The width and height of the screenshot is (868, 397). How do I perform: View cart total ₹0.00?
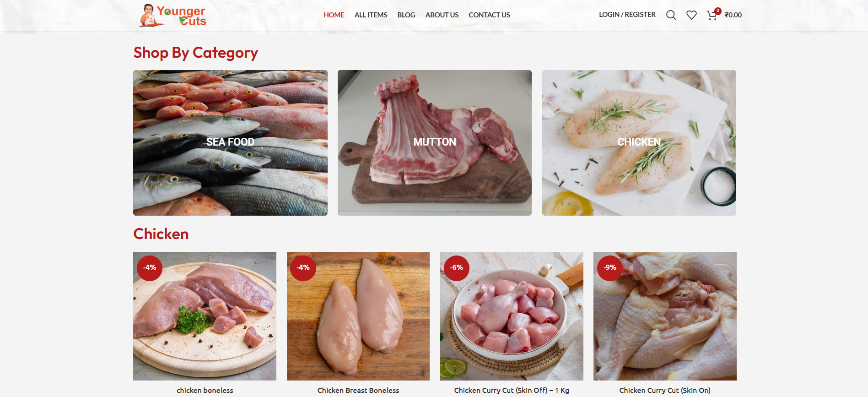(x=733, y=15)
